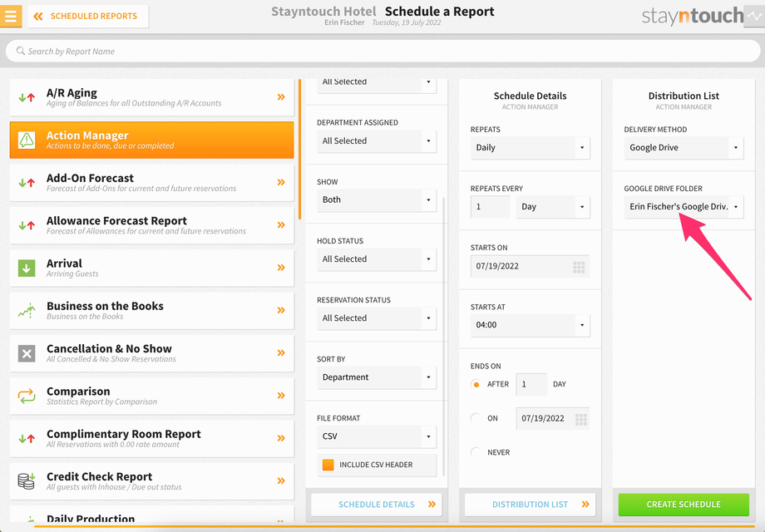Image resolution: width=765 pixels, height=532 pixels.
Task: Click the A/R Aging arrows icon
Action: coord(27,97)
